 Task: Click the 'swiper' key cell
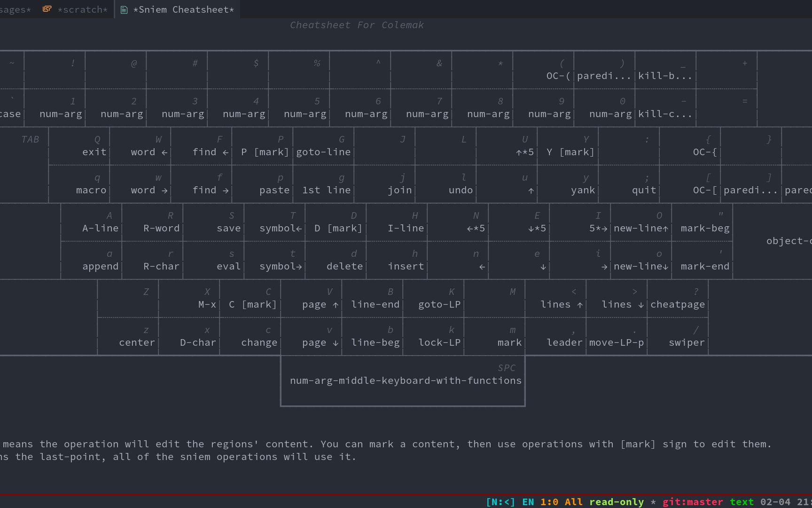(678, 336)
